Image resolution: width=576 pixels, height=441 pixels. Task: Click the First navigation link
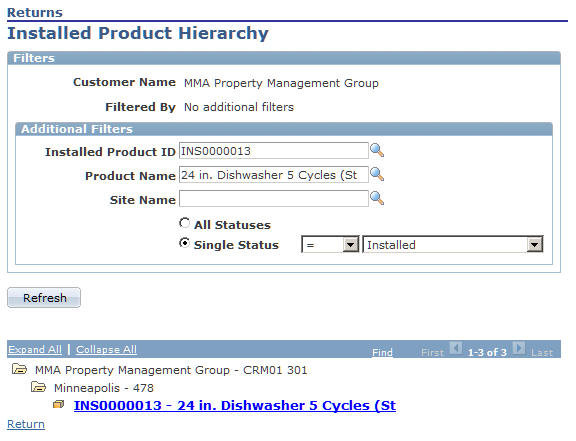tap(432, 353)
